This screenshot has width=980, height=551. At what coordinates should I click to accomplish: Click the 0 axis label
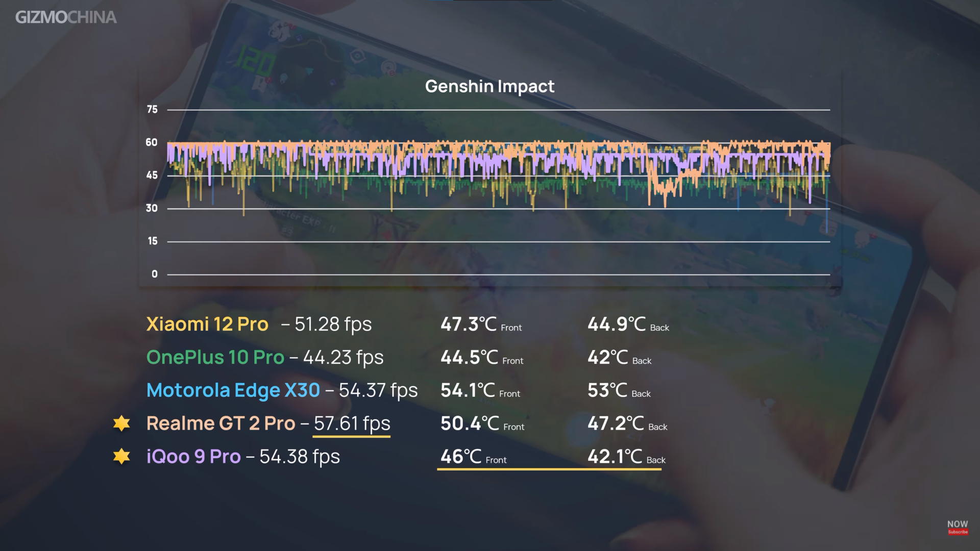[155, 274]
